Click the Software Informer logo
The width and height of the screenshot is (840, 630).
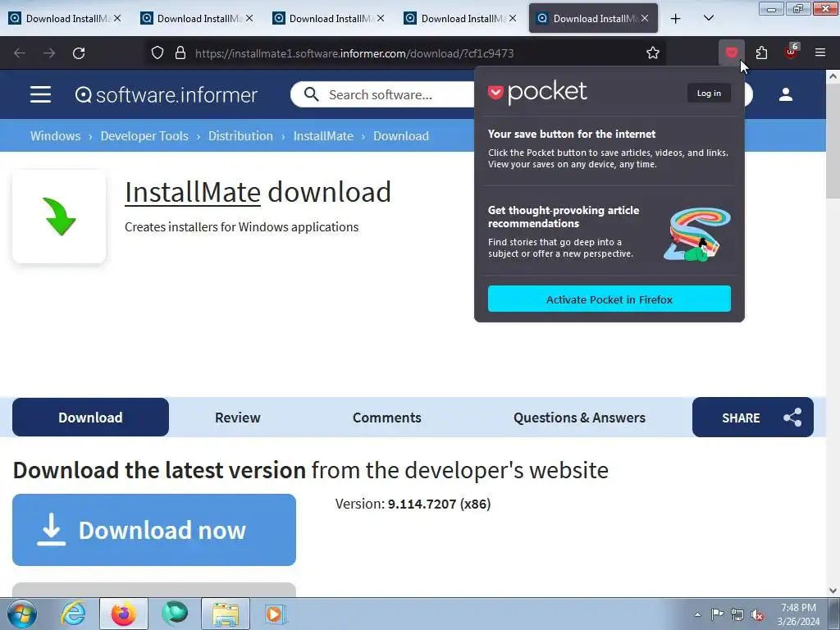point(166,95)
